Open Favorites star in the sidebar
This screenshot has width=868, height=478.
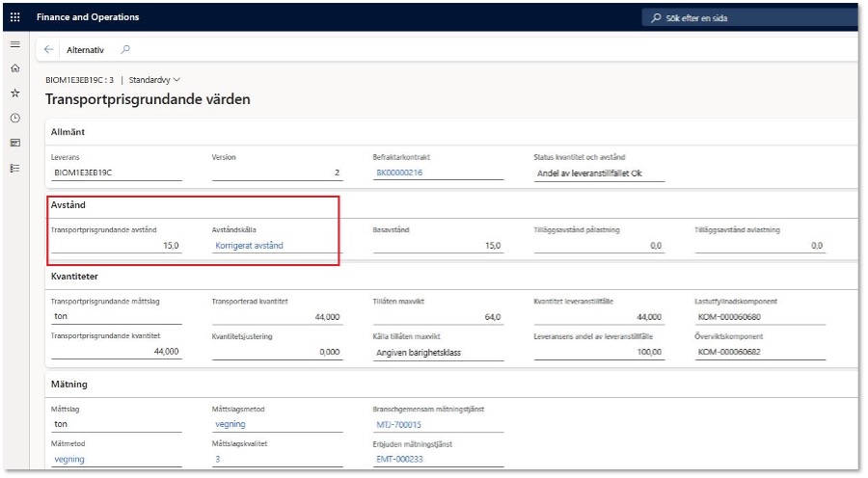(14, 93)
